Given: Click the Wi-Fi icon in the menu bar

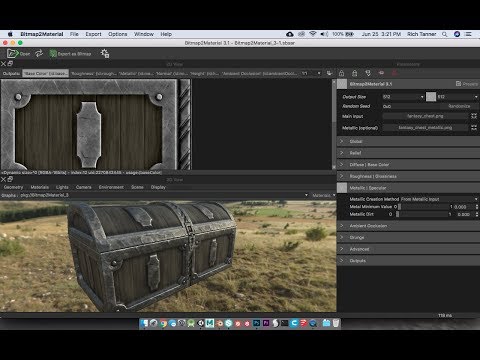Looking at the screenshot, I should click(313, 34).
